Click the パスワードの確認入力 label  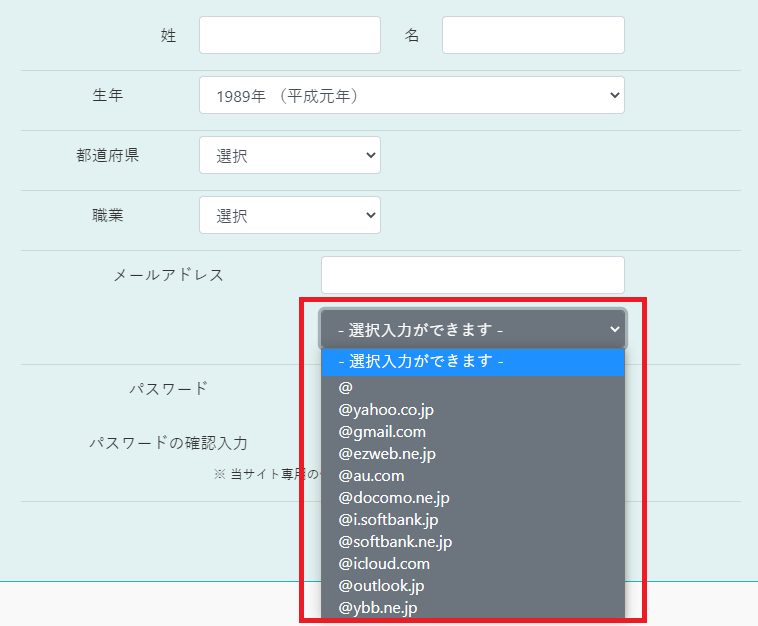tap(168, 443)
